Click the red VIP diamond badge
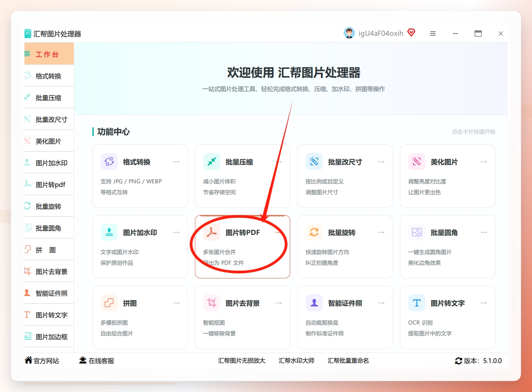 coord(412,33)
